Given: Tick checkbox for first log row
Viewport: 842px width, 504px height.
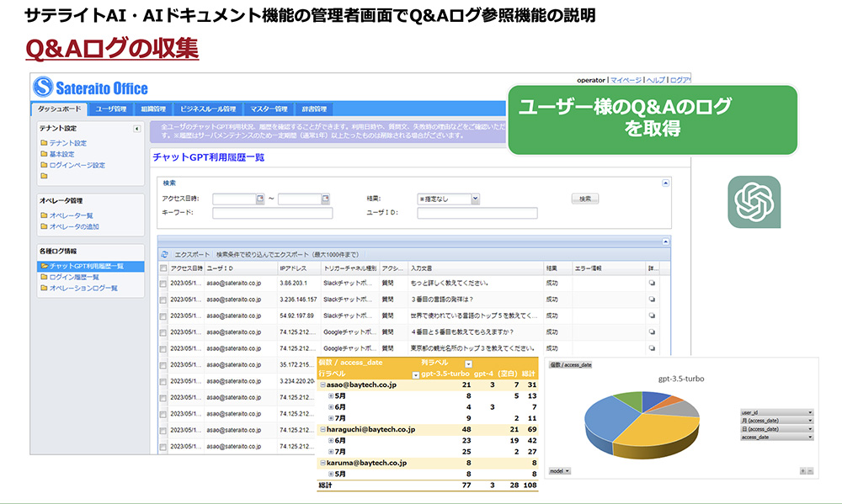Looking at the screenshot, I should pyautogui.click(x=163, y=284).
